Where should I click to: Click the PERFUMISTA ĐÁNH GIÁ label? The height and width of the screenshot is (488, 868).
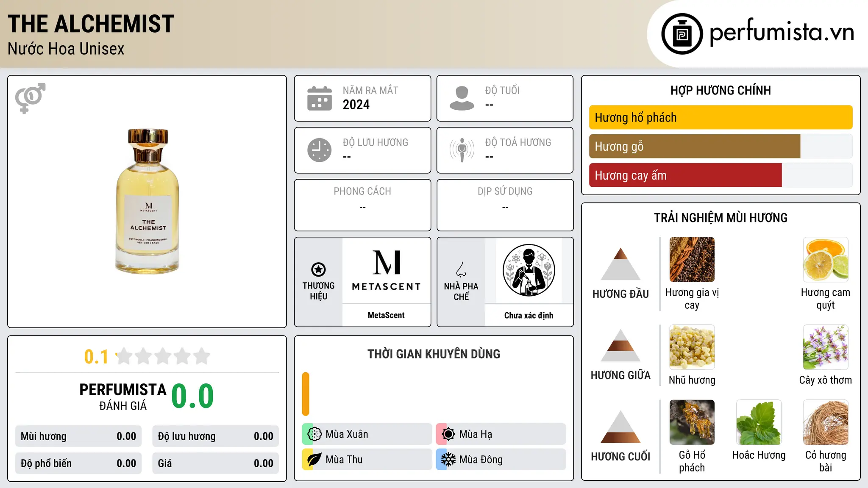(123, 396)
